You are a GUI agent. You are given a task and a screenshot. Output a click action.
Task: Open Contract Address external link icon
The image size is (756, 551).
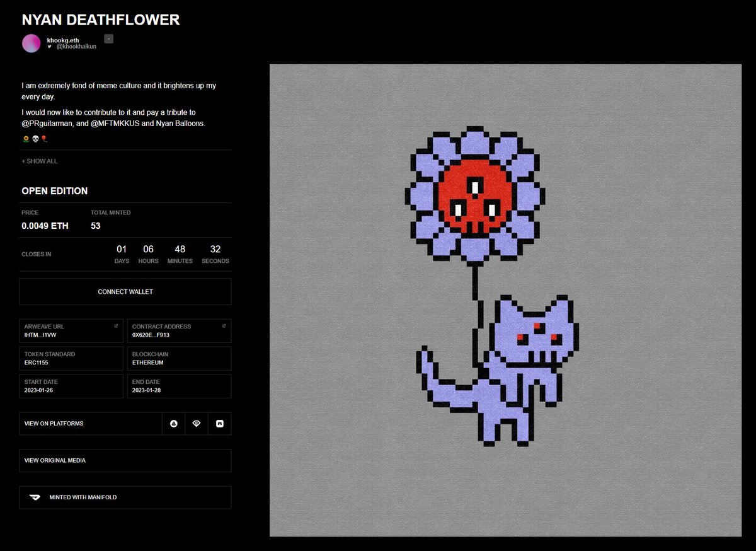click(224, 326)
